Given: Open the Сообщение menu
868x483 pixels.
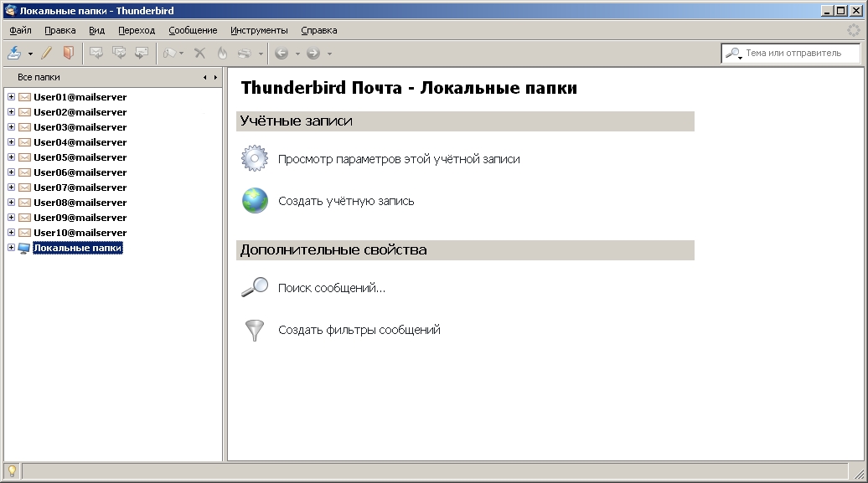Looking at the screenshot, I should click(x=193, y=30).
